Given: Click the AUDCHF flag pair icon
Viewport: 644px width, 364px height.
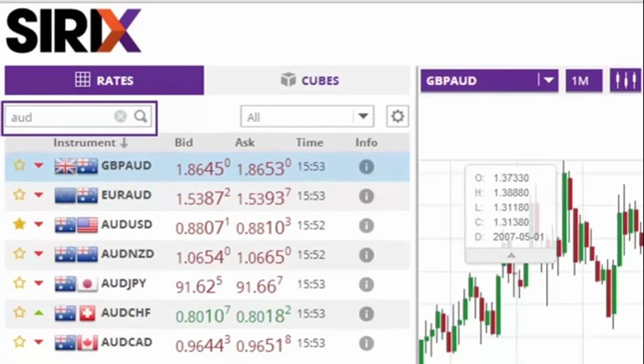Looking at the screenshot, I should coord(76,313).
